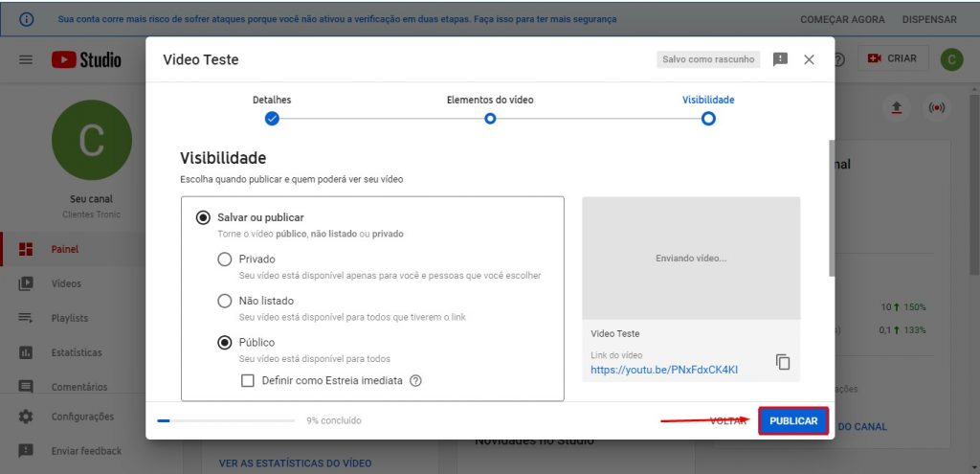This screenshot has width=980, height=474.
Task: Select the Privado radio option
Action: (x=225, y=259)
